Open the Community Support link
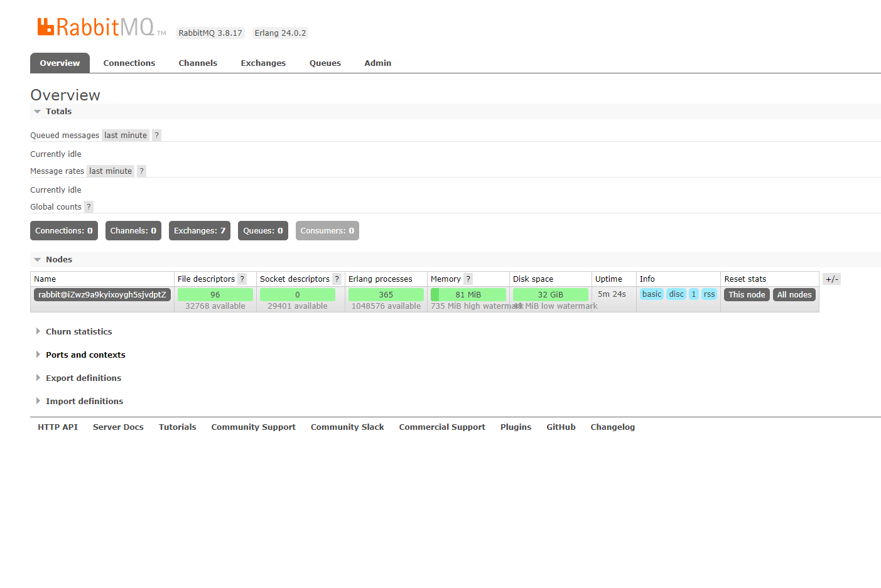The width and height of the screenshot is (881, 588). [254, 427]
